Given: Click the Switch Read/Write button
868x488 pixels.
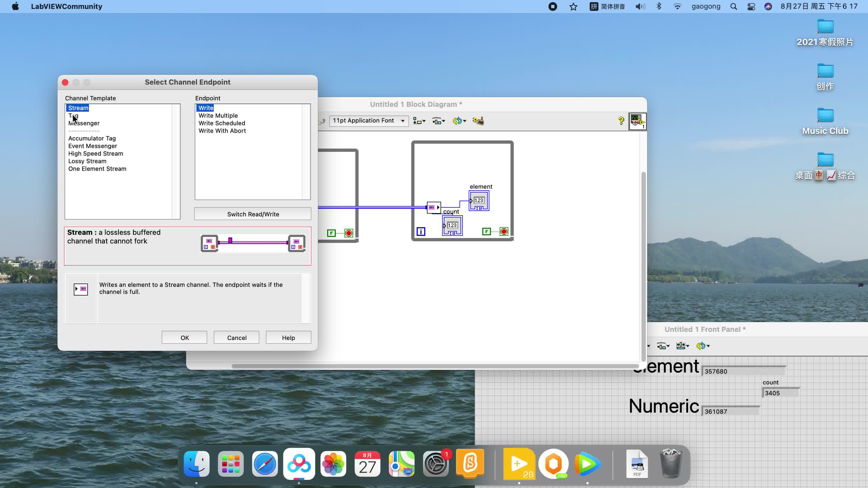Looking at the screenshot, I should point(252,214).
